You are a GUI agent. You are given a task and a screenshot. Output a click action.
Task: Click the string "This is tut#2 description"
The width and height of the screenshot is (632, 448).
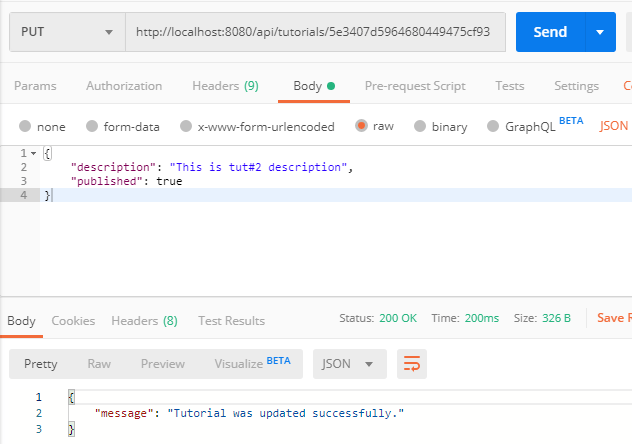pyautogui.click(x=258, y=167)
